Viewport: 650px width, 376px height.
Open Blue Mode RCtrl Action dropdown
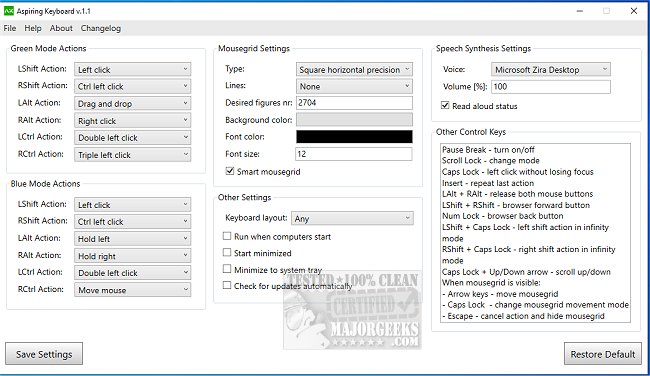(x=133, y=290)
